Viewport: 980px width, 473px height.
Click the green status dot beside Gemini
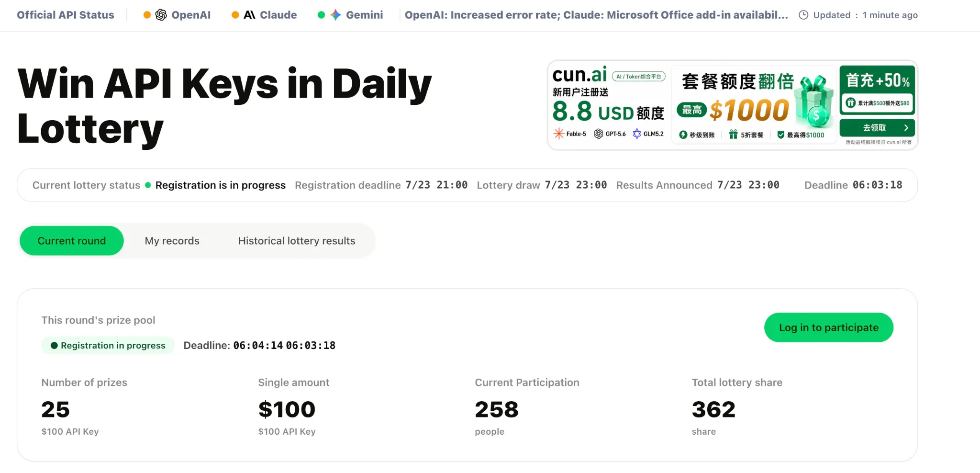[x=321, y=15]
